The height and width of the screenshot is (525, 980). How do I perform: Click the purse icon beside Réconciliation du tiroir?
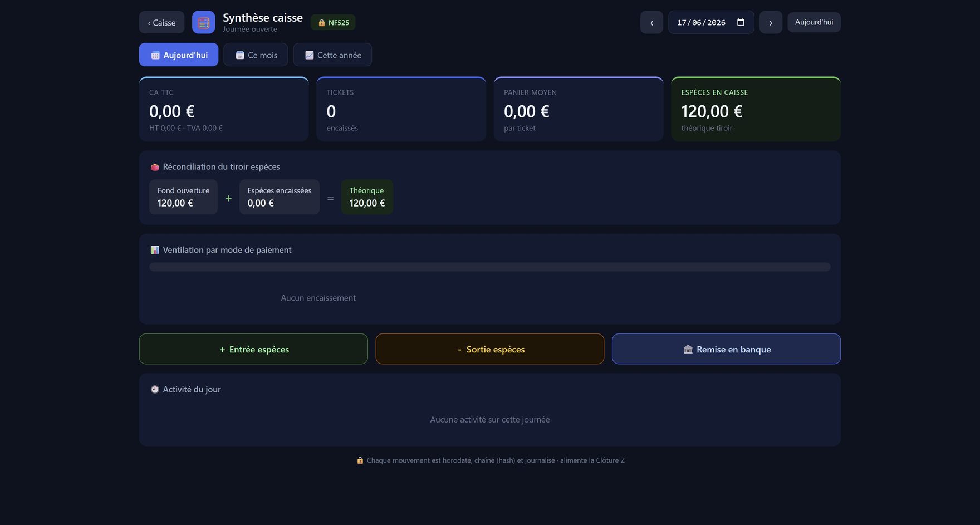(x=155, y=167)
